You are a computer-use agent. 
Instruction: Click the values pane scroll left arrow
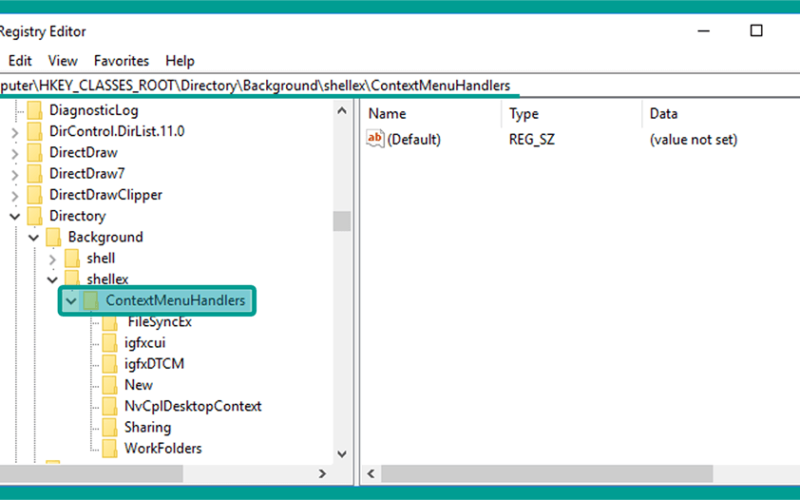pyautogui.click(x=371, y=474)
